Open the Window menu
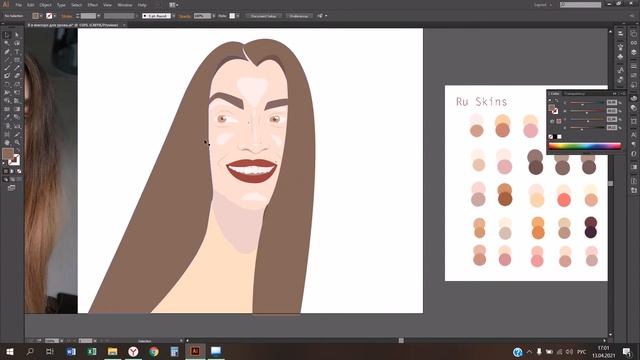The image size is (640, 360). coord(125,5)
